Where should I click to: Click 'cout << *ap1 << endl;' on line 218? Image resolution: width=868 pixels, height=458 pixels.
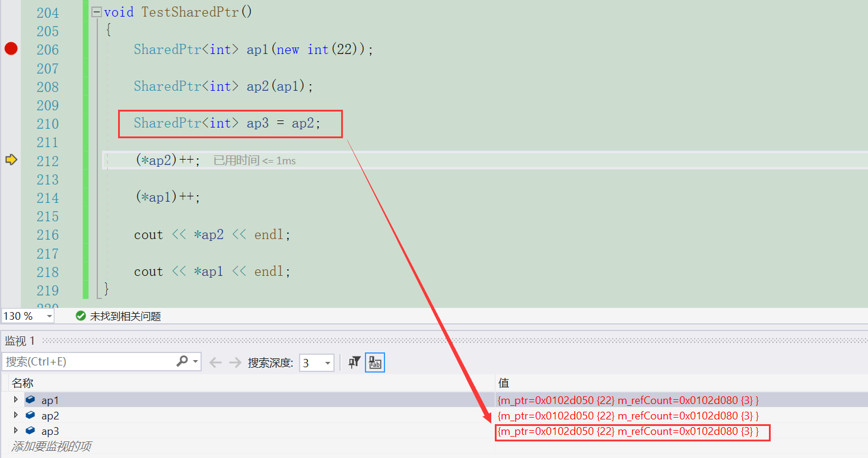pos(212,272)
